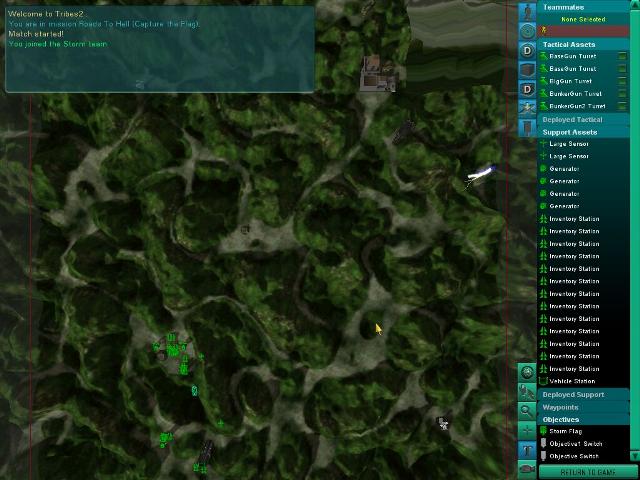
Task: Expand the Waypoints section
Action: tap(583, 407)
